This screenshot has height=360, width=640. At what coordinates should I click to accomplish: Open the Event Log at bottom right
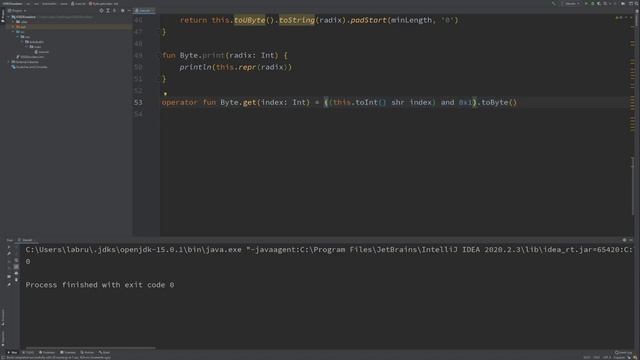click(x=623, y=352)
